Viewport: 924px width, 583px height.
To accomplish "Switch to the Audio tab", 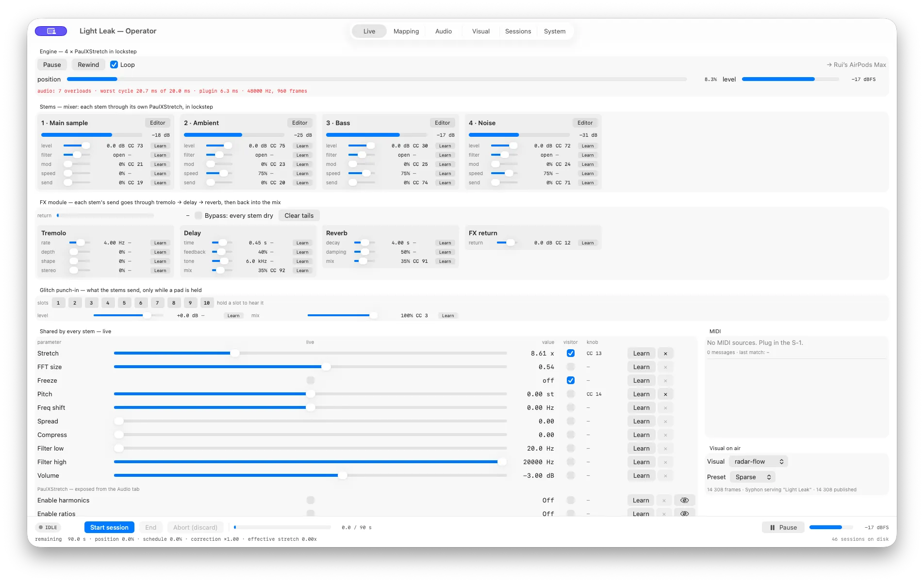I will pyautogui.click(x=444, y=32).
